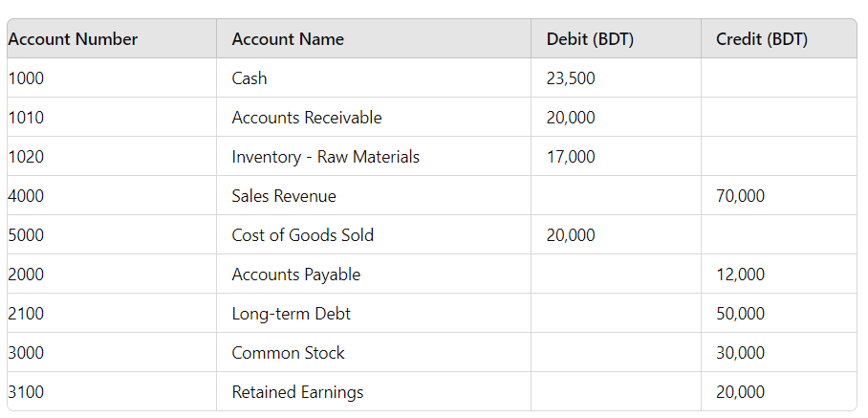Click the Cash account name cell
The height and width of the screenshot is (418, 868).
pos(250,78)
